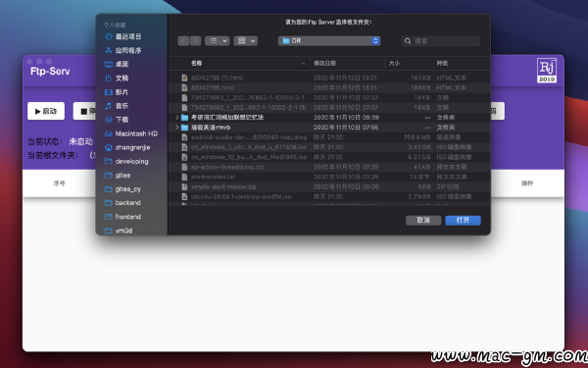Click in the 搜索 search field

(441, 41)
